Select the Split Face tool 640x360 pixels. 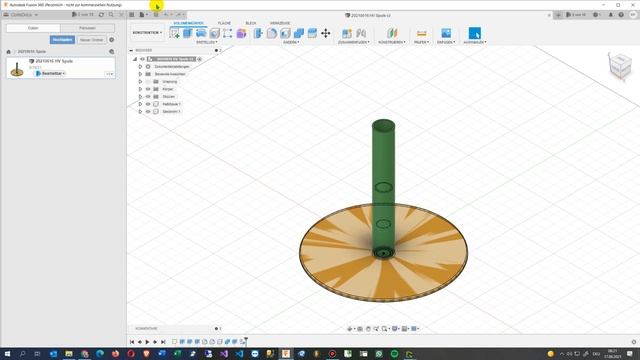point(312,33)
